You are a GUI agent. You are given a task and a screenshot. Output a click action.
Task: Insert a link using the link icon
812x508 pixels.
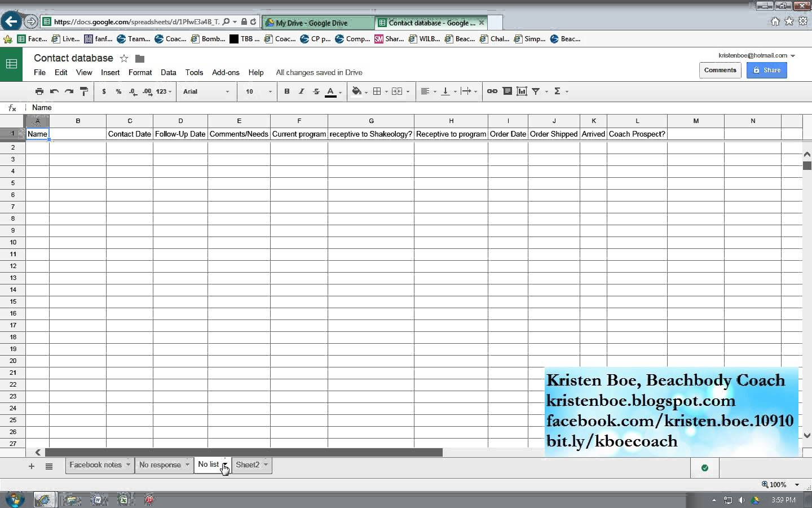(492, 91)
